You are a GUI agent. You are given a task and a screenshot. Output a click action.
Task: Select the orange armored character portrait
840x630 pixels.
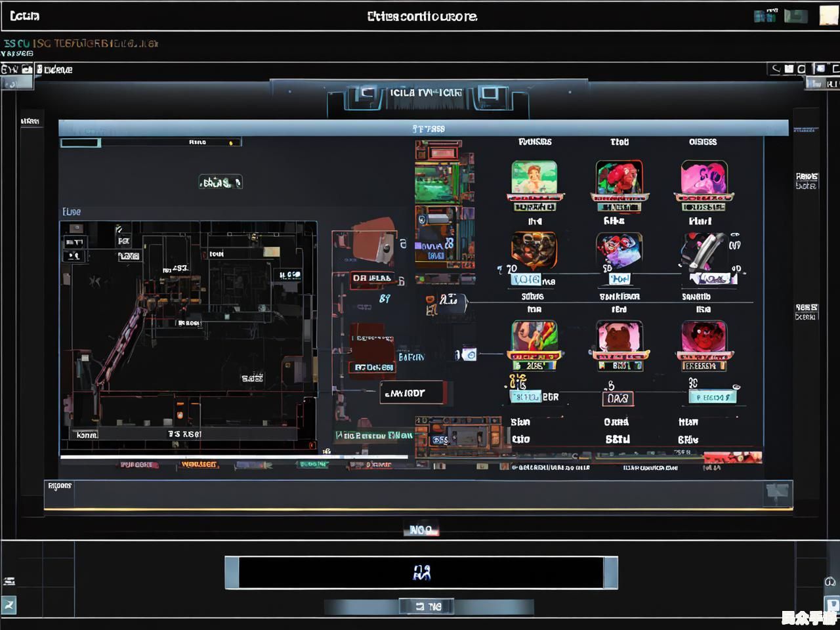(x=534, y=250)
